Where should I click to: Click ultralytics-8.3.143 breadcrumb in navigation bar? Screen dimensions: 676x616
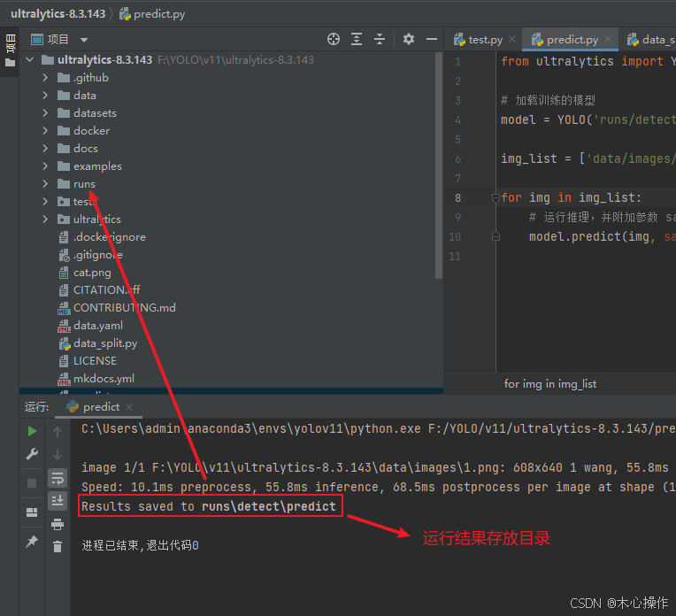tap(58, 14)
